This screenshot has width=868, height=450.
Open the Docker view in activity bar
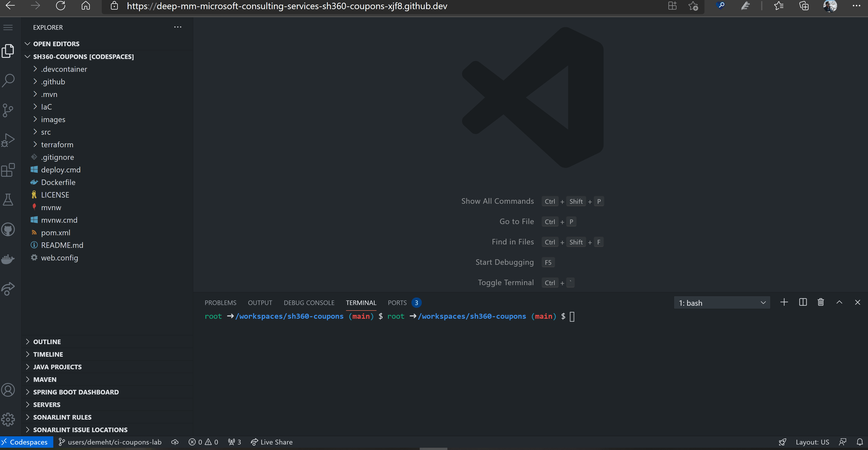coord(8,259)
